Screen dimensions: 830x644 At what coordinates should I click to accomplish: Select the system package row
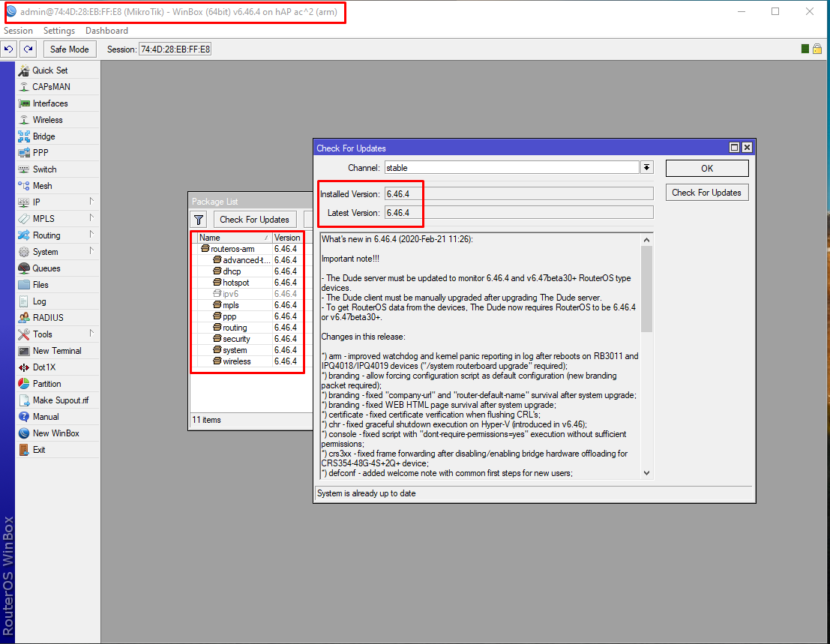[x=247, y=350]
